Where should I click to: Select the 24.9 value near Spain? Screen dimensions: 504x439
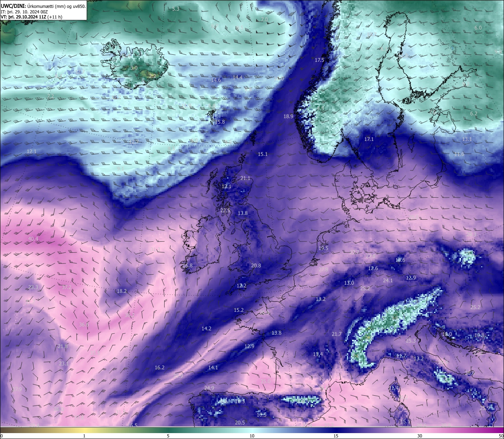coord(209,388)
